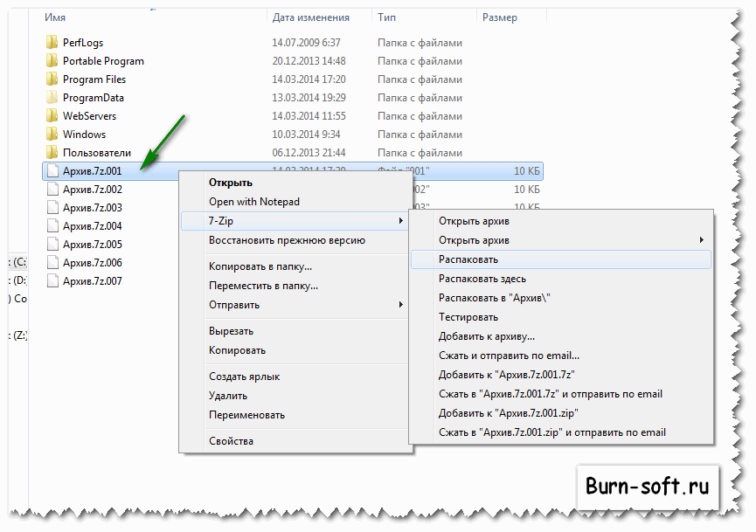Click the WebServers folder icon
The height and width of the screenshot is (532, 756).
coord(52,116)
